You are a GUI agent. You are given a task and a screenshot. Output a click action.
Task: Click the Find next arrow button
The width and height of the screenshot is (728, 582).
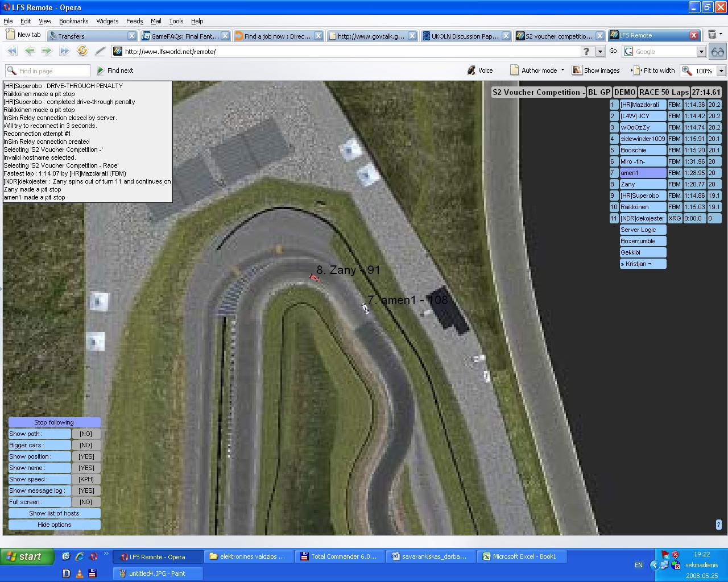(115, 70)
